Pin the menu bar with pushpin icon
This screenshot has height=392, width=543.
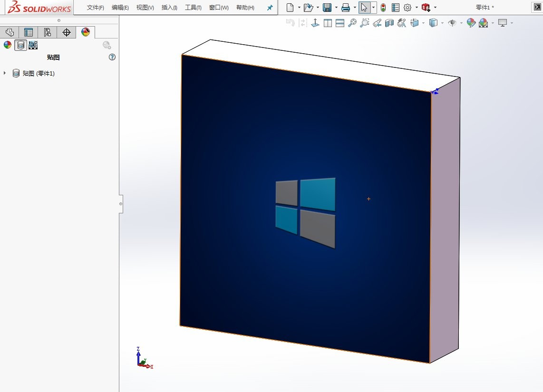click(x=270, y=8)
